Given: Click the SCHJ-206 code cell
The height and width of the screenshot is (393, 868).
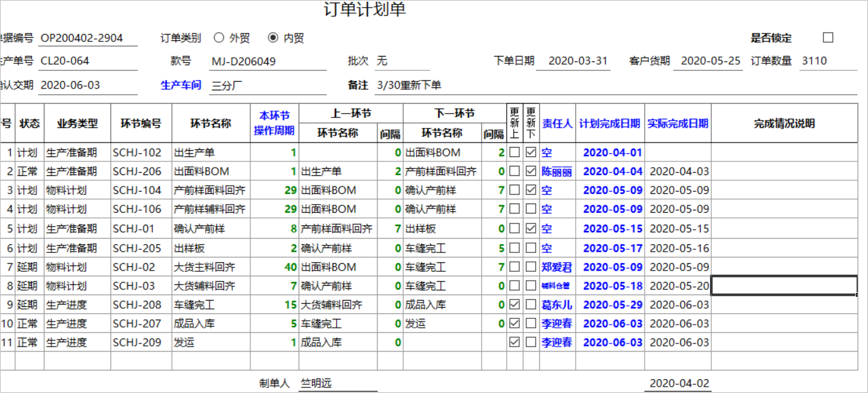Looking at the screenshot, I should pyautogui.click(x=141, y=171).
